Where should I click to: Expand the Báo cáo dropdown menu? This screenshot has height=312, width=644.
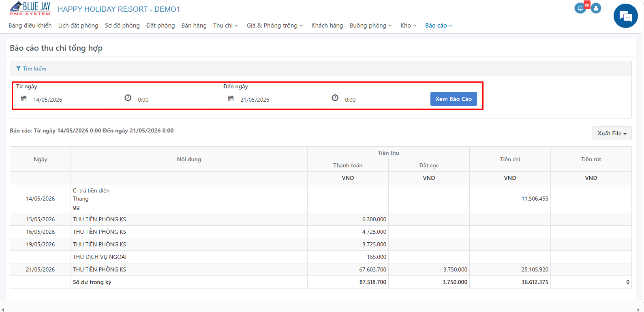[439, 26]
